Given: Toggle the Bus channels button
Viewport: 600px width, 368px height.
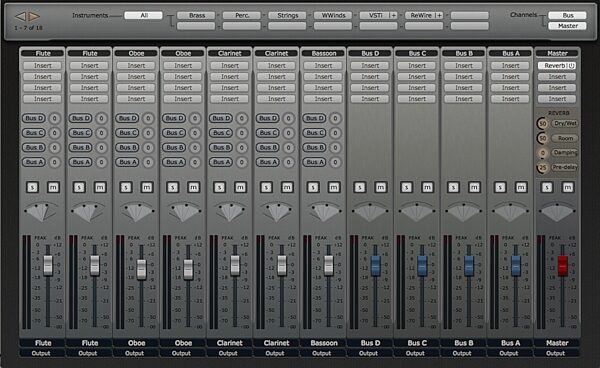Looking at the screenshot, I should (x=567, y=15).
